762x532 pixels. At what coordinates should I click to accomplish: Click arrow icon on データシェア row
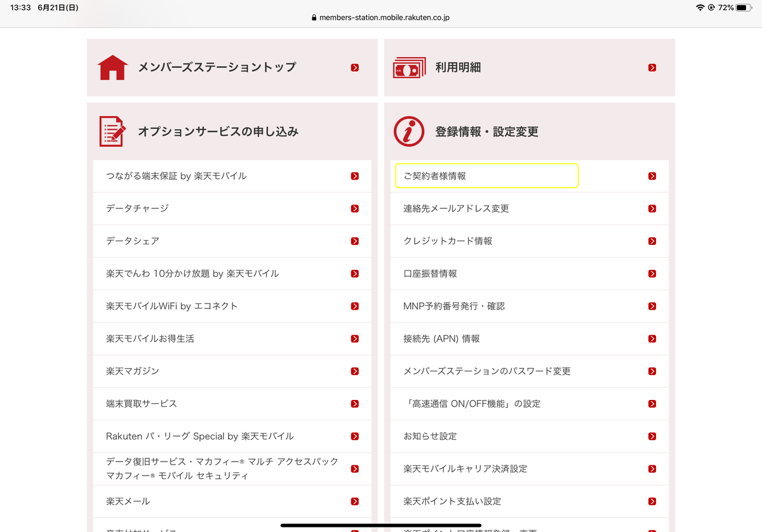(x=355, y=241)
